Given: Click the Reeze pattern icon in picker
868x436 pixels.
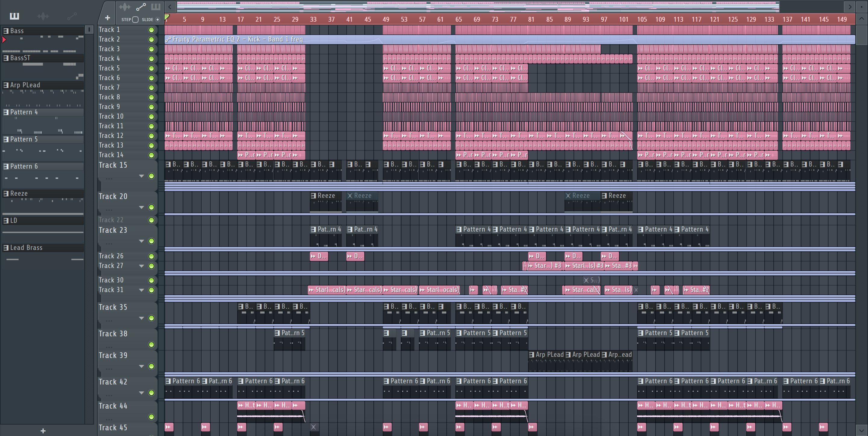Looking at the screenshot, I should (x=6, y=194).
